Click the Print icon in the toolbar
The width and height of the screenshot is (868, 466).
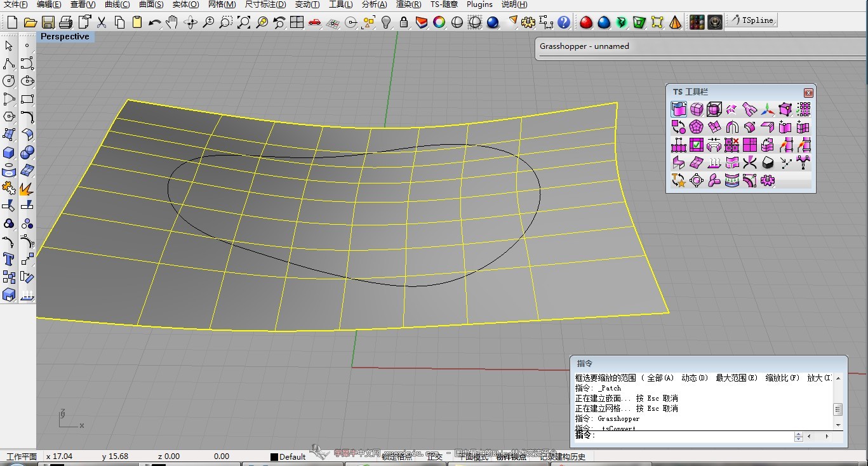[x=65, y=22]
